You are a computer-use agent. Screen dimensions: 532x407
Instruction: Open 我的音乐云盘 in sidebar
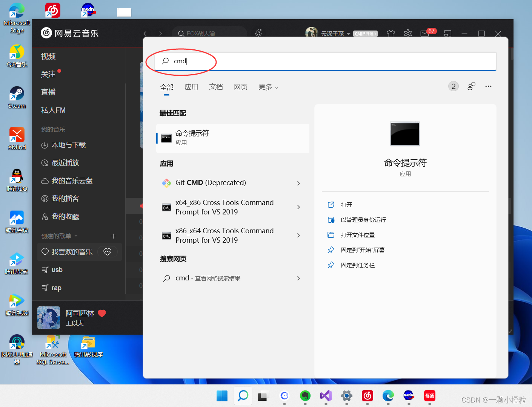tap(67, 181)
